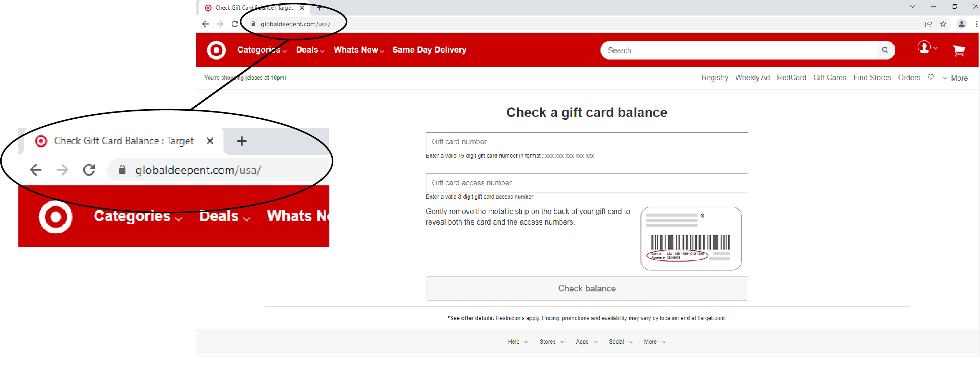The width and height of the screenshot is (980, 365).
Task: Click the Target bullseye logo in header
Action: coord(216,50)
